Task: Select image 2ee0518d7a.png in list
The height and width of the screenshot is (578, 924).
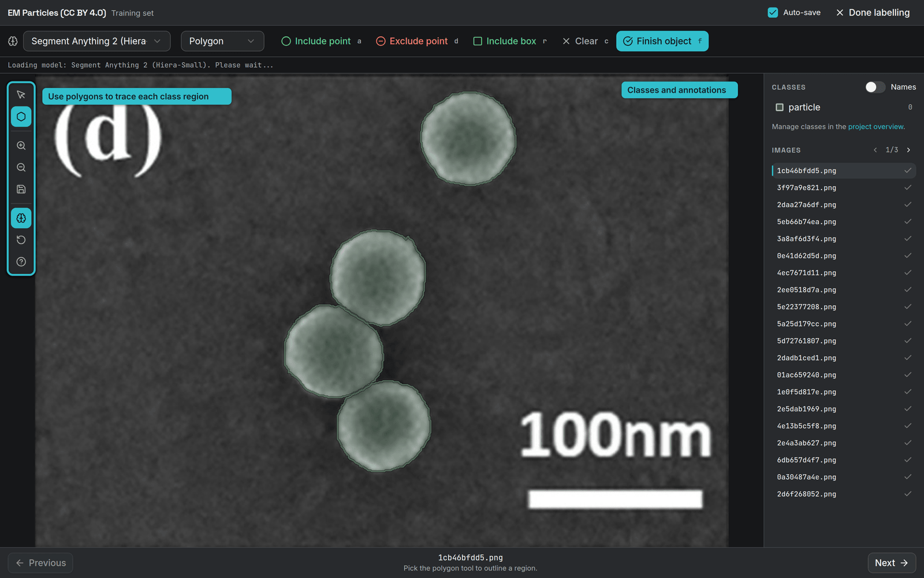Action: point(844,290)
